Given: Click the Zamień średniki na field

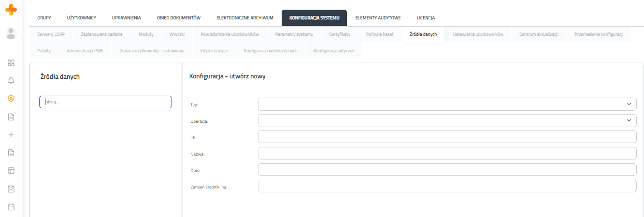Looking at the screenshot, I should (x=447, y=186).
